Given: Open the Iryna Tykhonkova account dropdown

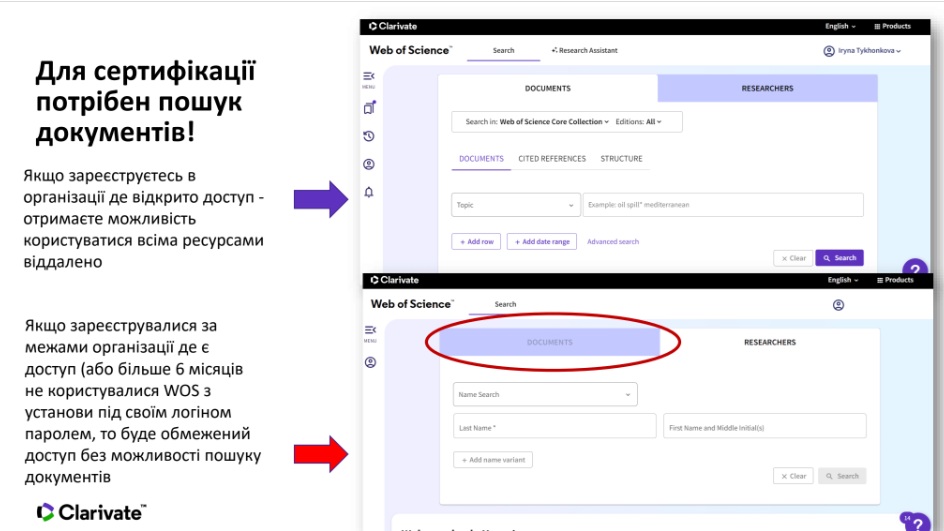Looking at the screenshot, I should point(862,51).
